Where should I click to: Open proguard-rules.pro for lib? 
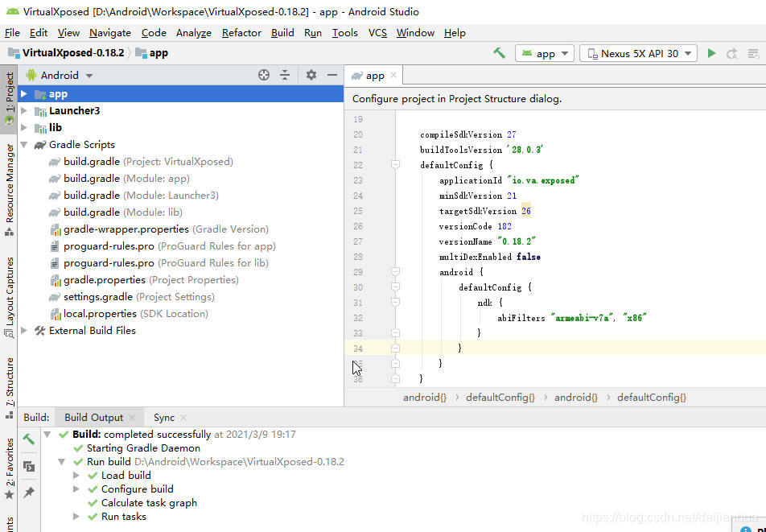tap(159, 263)
